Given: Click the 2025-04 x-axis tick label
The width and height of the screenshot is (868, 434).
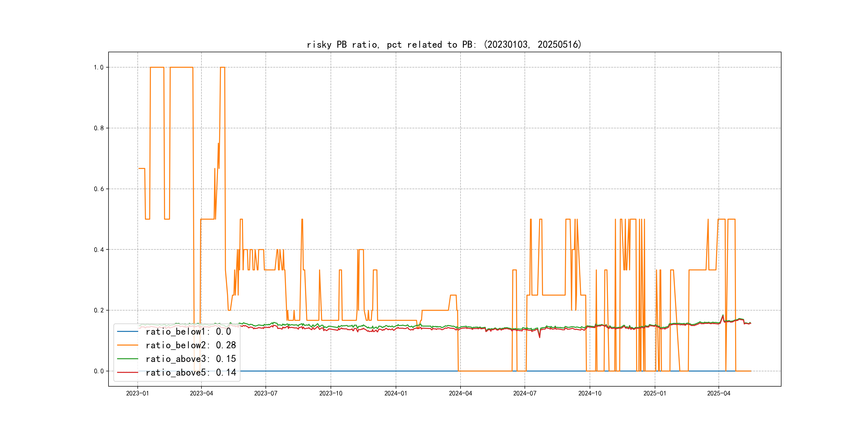Looking at the screenshot, I should coord(719,393).
